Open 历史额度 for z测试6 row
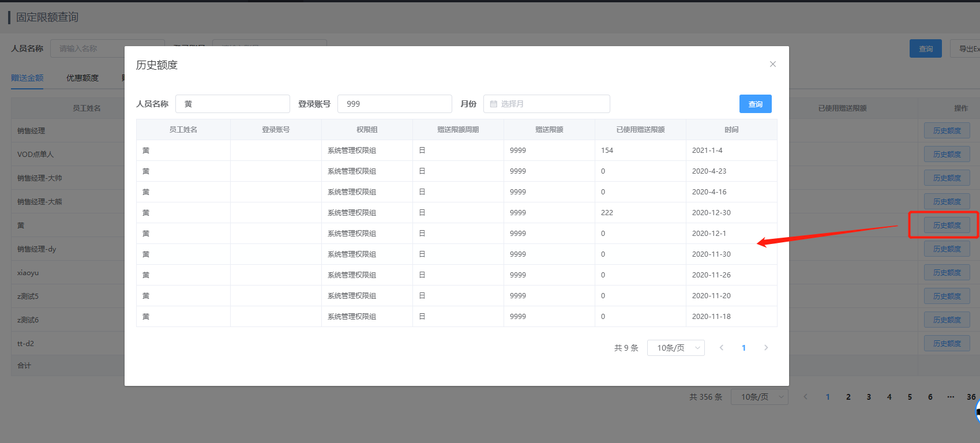 947,320
